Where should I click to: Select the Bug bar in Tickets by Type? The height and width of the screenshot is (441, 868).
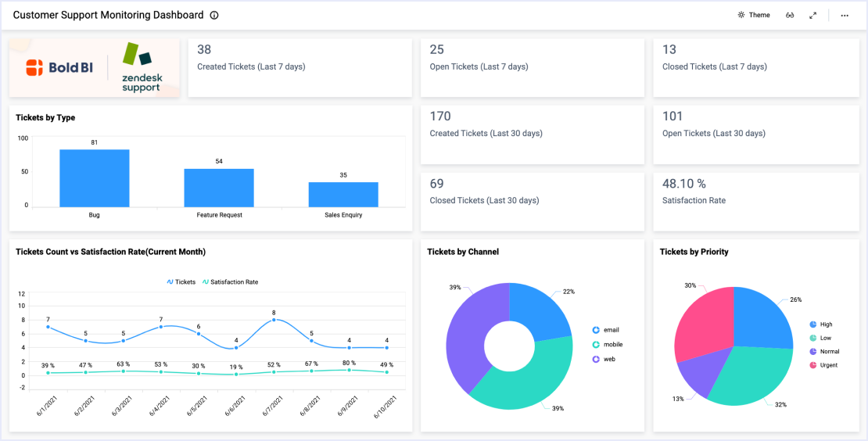click(x=95, y=178)
